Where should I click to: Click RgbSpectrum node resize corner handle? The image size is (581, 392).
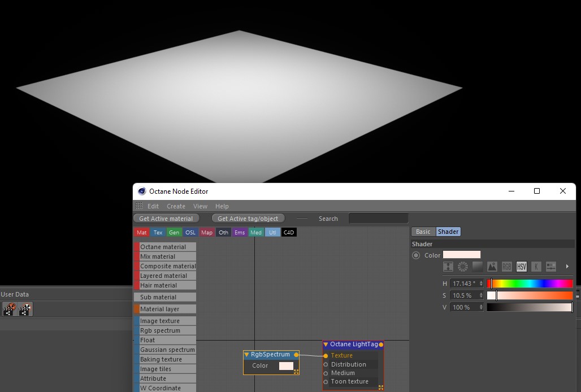(x=296, y=372)
